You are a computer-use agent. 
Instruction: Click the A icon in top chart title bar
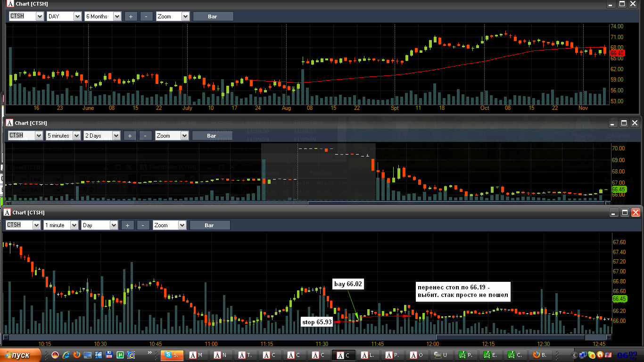click(10, 4)
